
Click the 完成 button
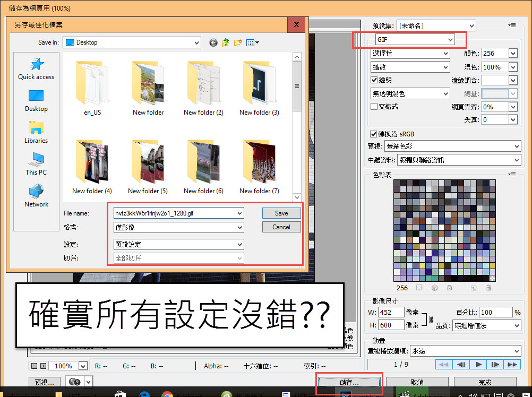tap(485, 382)
